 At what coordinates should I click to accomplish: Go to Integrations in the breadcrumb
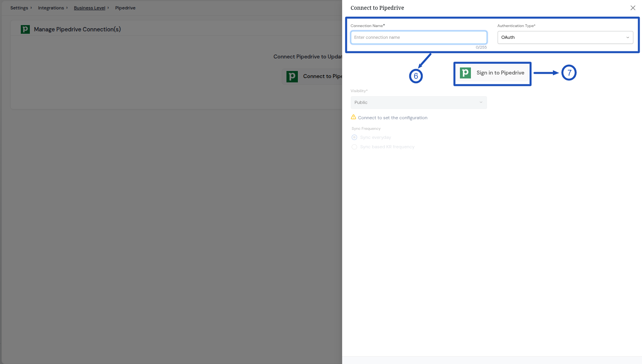pyautogui.click(x=51, y=8)
